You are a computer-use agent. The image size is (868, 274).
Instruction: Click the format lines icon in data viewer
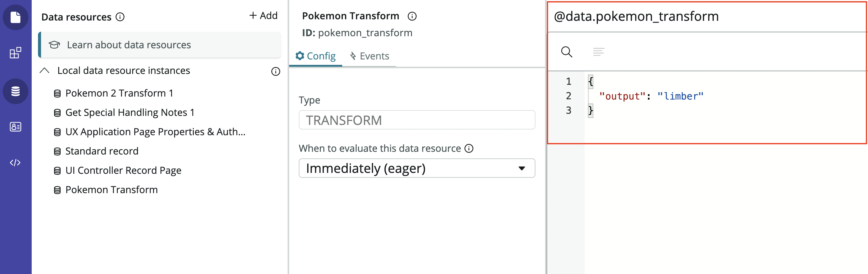pos(598,52)
